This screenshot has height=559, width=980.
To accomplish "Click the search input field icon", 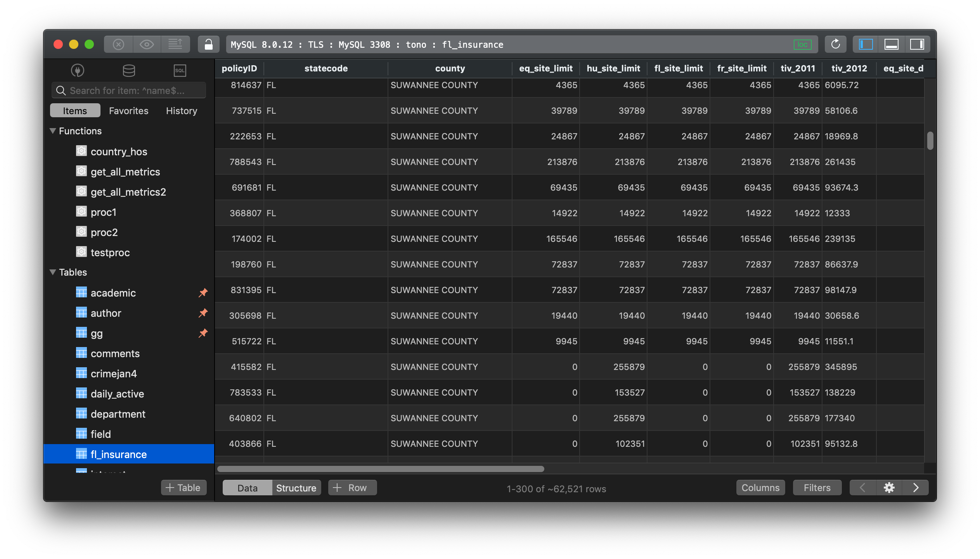I will (x=62, y=90).
